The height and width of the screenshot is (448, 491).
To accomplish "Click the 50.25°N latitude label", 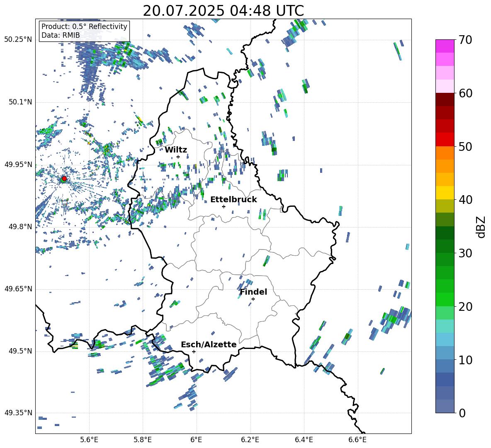I will (18, 39).
